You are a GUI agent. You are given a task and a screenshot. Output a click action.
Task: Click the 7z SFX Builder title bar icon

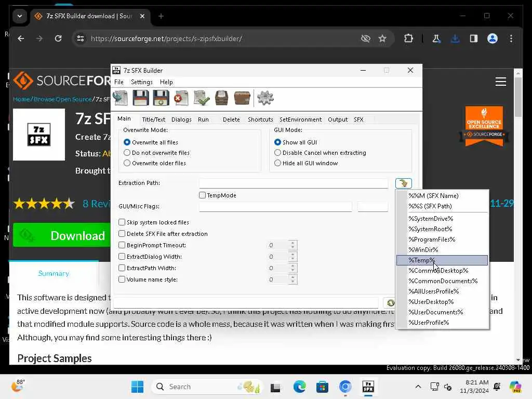[116, 70]
